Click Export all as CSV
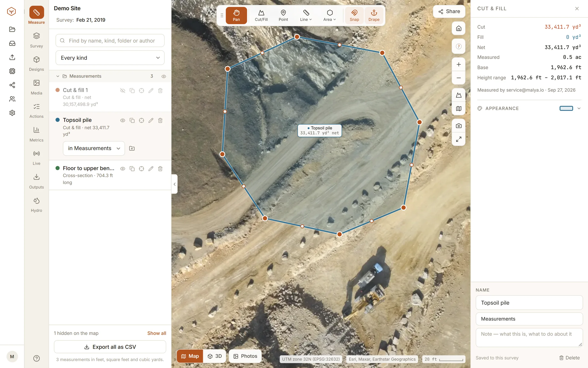 pos(110,347)
